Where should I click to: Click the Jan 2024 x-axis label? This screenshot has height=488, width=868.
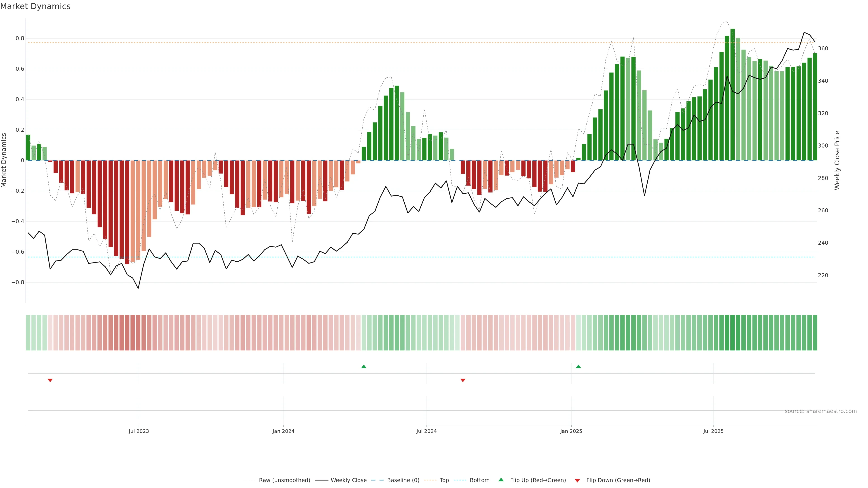point(283,431)
